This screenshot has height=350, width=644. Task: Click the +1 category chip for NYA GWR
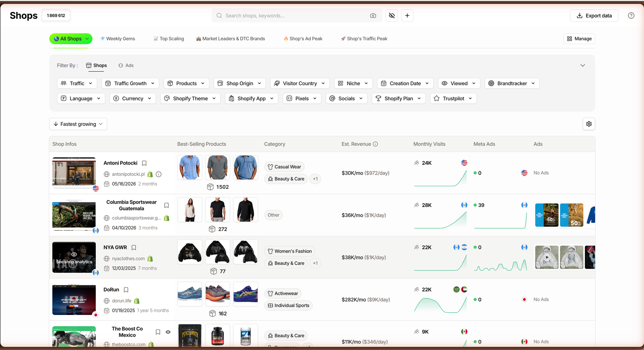click(315, 263)
